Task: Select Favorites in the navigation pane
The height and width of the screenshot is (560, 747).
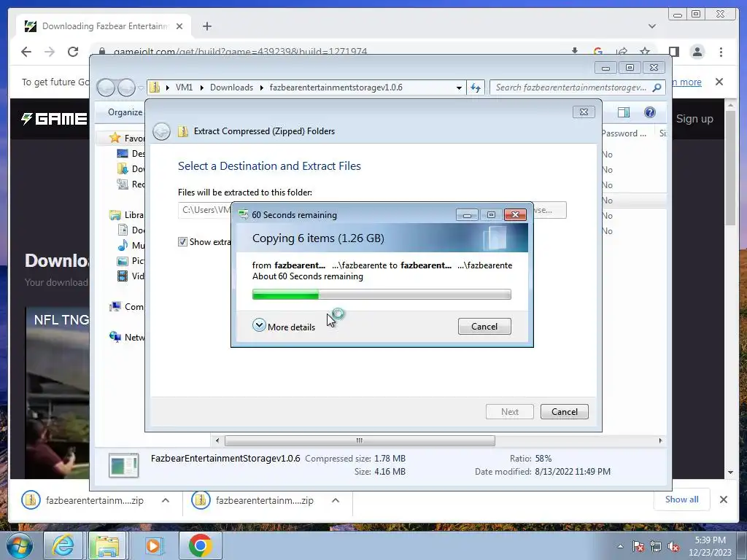Action: 127,138
